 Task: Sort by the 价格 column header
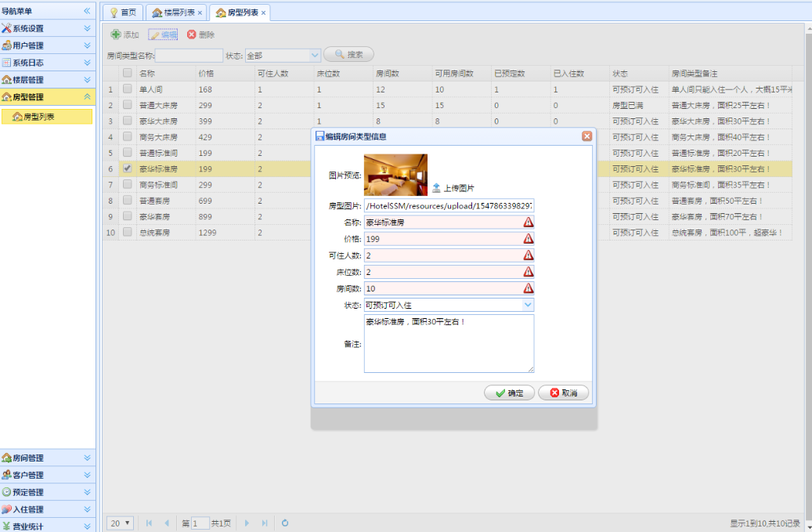pos(225,74)
